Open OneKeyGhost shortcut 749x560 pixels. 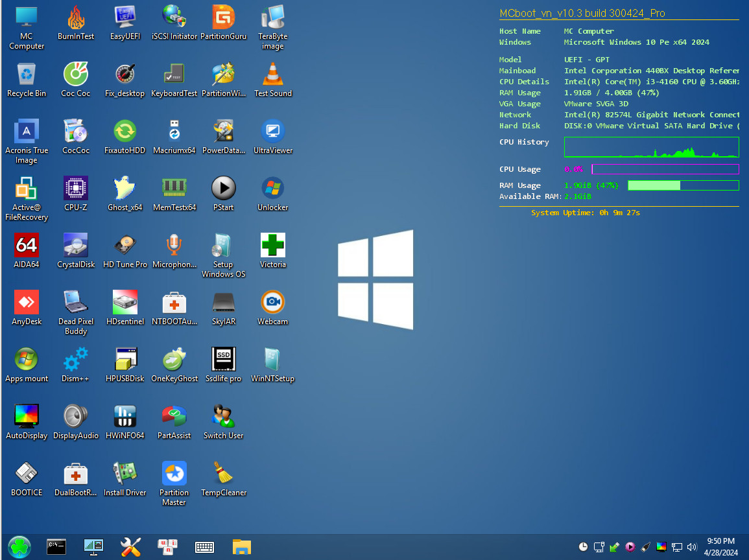[x=174, y=365]
